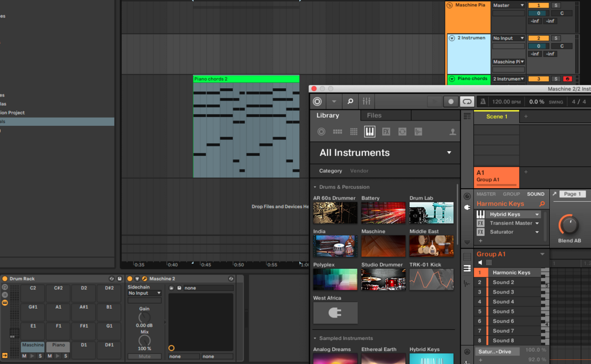Add a plug-in slot below Saturator
Image resolution: width=591 pixels, height=364 pixels.
480,241
